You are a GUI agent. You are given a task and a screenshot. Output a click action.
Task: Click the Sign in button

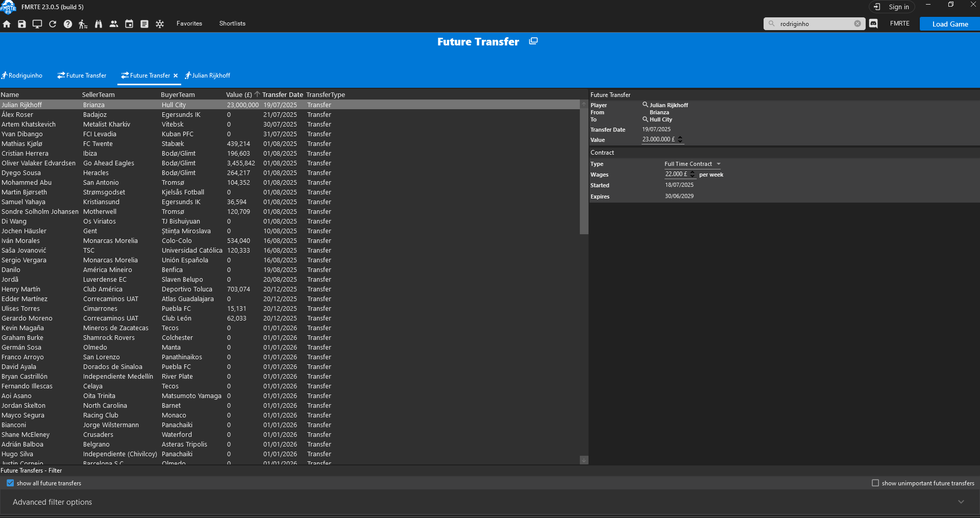pyautogui.click(x=892, y=7)
